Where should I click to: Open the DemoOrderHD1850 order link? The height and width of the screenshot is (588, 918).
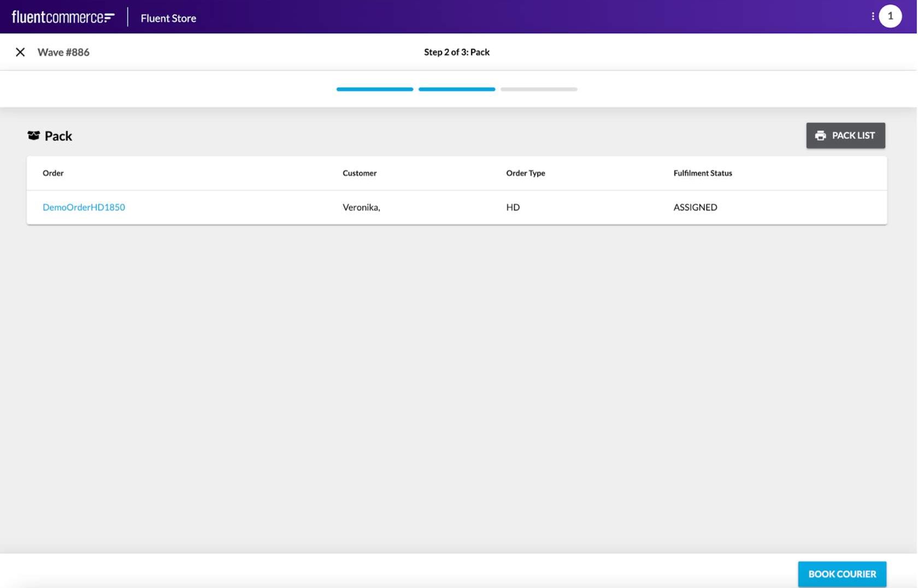click(84, 207)
